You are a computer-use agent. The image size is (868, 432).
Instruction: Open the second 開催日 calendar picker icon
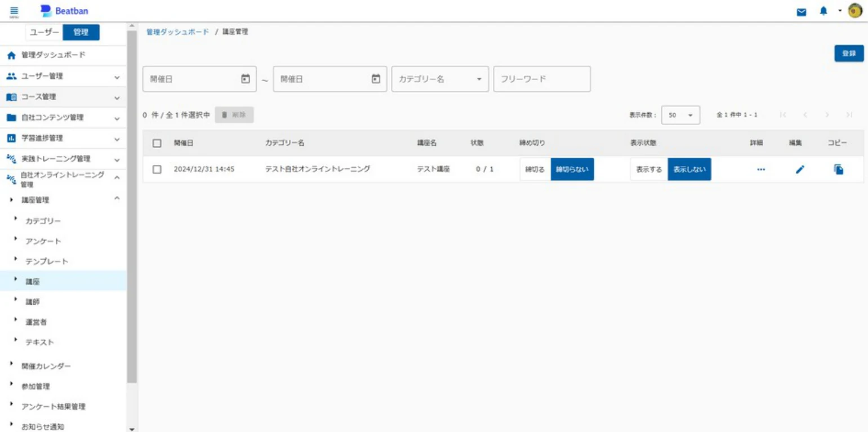click(x=376, y=79)
